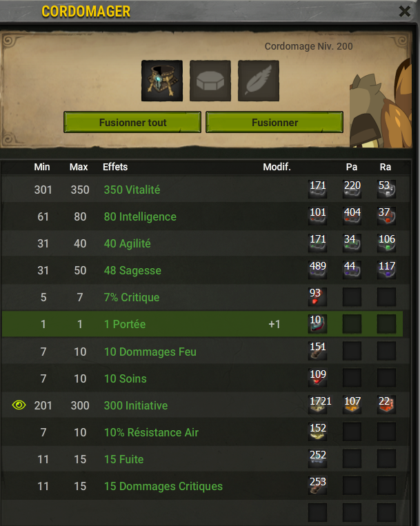Click the Fusionner tout button
Image resolution: width=420 pixels, height=526 pixels.
pos(132,123)
